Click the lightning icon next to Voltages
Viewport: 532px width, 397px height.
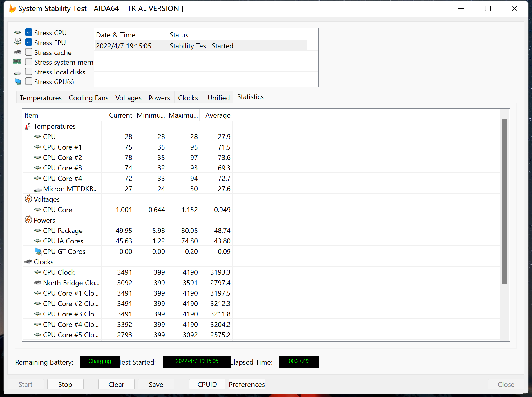(x=28, y=199)
